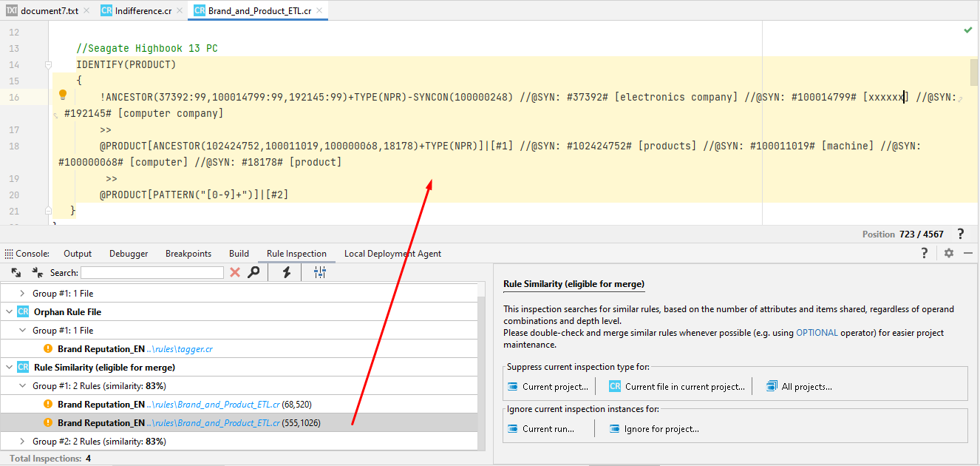The height and width of the screenshot is (466, 980).
Task: Click the OPTIONAL operator link
Action: tap(817, 333)
